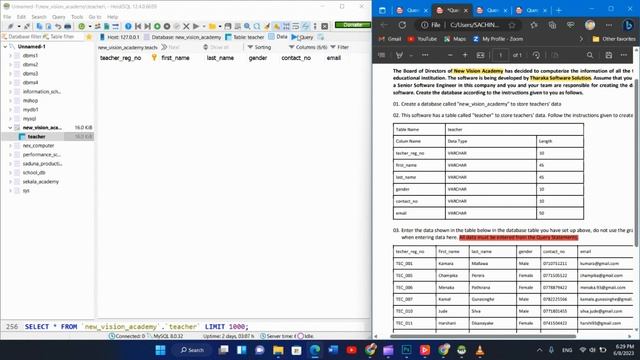Click the Edge profile avatar
Image resolution: width=640 pixels, height=360 pixels.
[590, 25]
